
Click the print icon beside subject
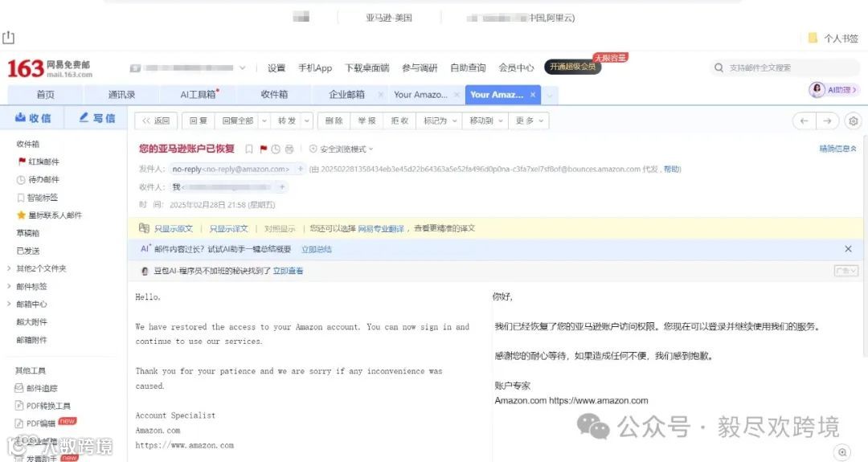coord(289,149)
